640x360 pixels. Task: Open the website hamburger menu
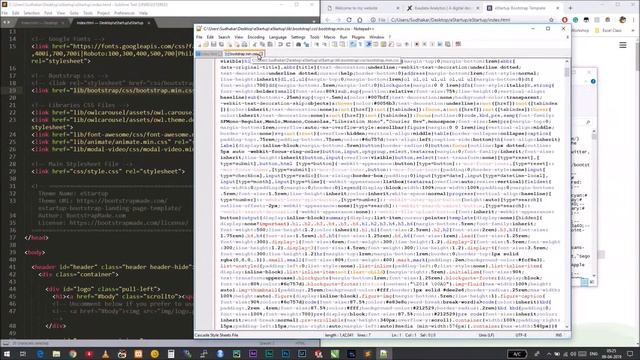coord(623,45)
